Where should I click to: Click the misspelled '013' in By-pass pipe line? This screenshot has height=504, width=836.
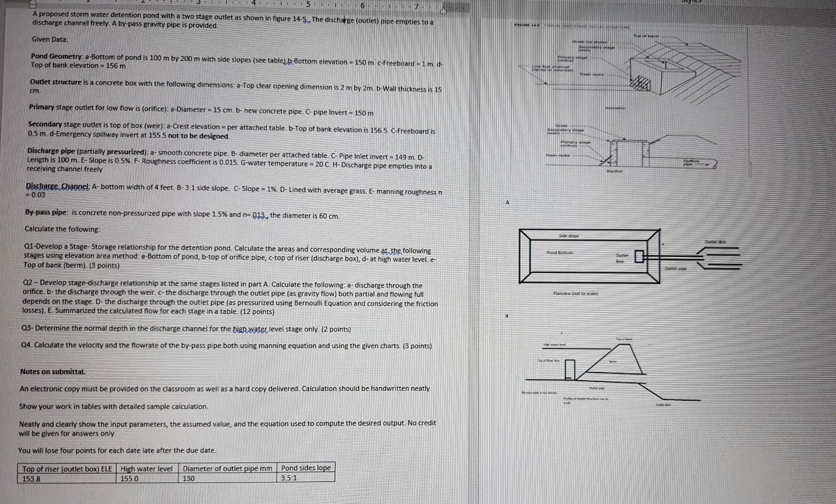click(x=260, y=216)
